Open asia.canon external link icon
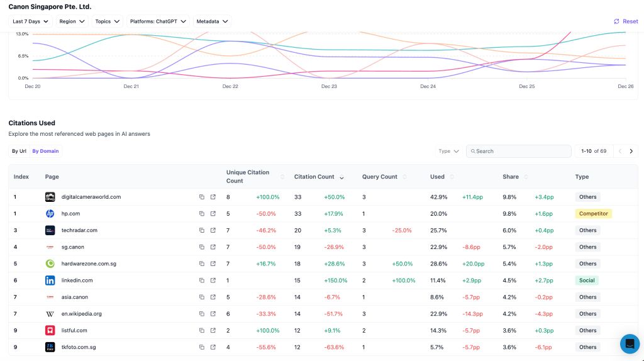The height and width of the screenshot is (361, 644). tap(213, 297)
